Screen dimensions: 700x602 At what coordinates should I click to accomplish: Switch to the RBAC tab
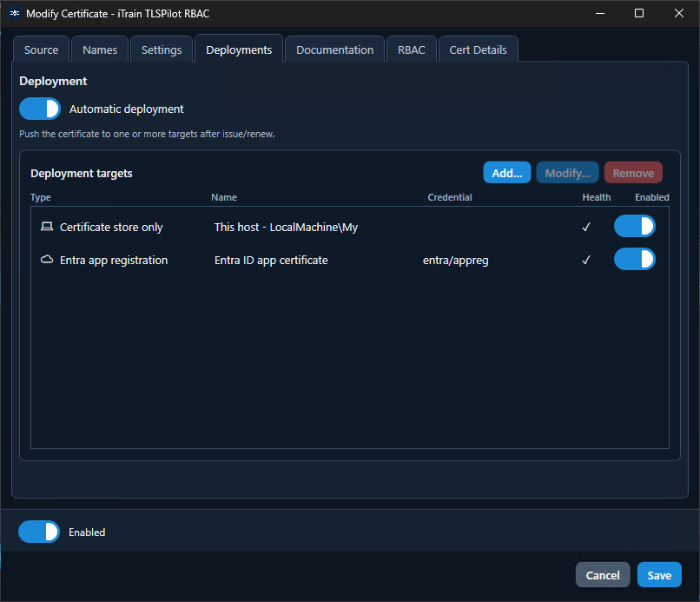click(412, 50)
